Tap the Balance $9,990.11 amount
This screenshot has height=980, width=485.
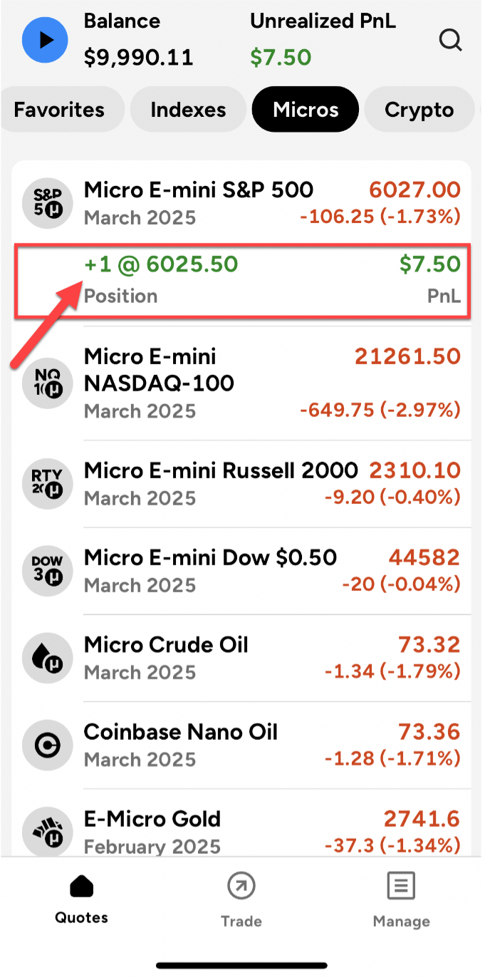(x=138, y=57)
